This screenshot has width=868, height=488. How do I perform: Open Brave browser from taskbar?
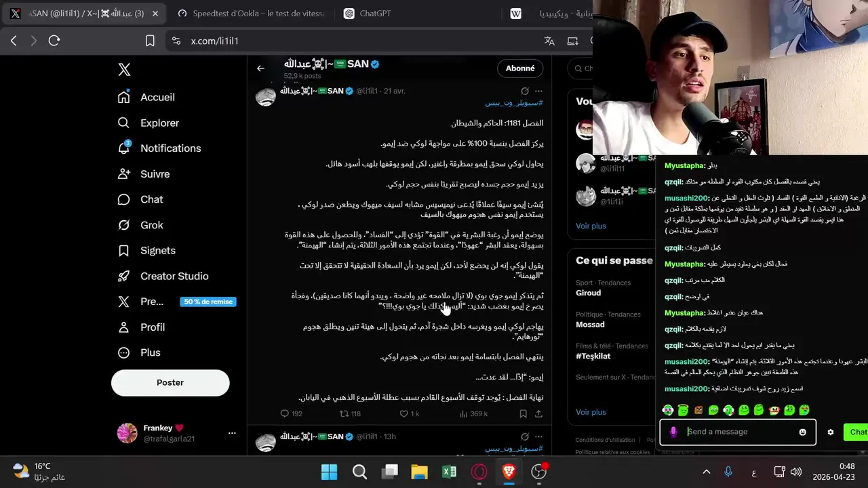[509, 472]
